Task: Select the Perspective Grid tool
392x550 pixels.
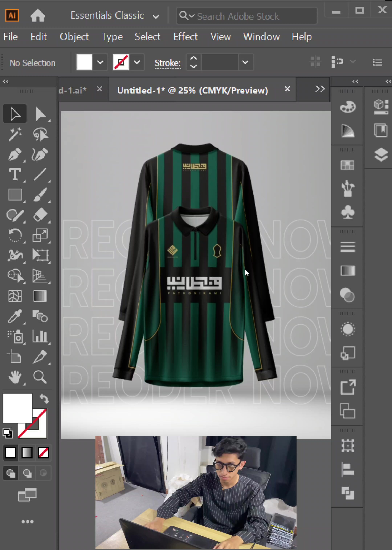Action: point(40,276)
